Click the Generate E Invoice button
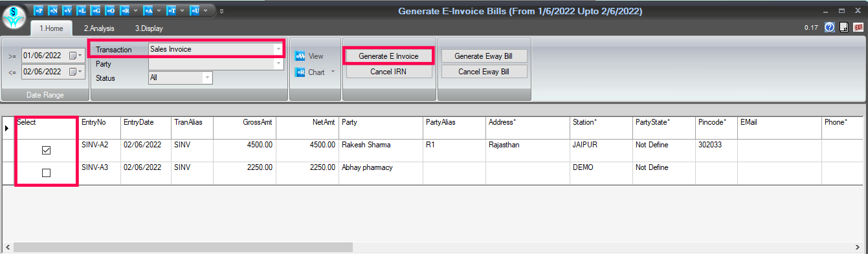This screenshot has width=868, height=254. [x=388, y=56]
